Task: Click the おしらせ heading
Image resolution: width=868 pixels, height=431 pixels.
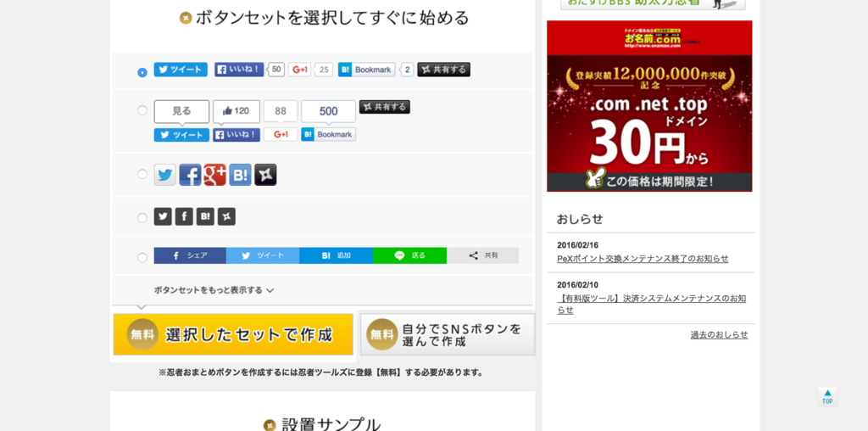Action: tap(580, 219)
